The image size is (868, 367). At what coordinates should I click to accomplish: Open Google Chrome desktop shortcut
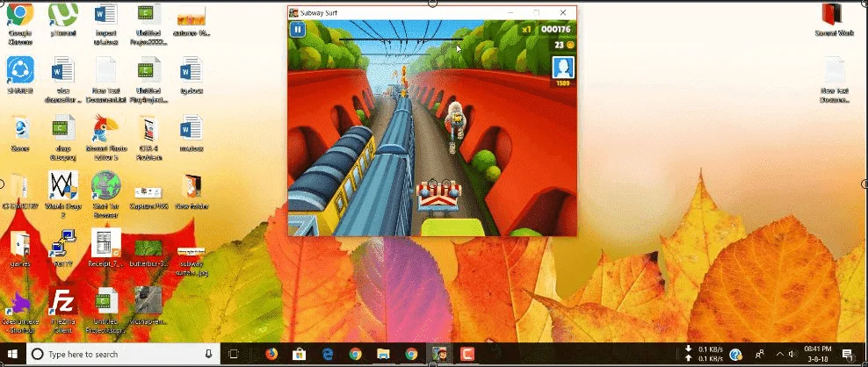[20, 24]
